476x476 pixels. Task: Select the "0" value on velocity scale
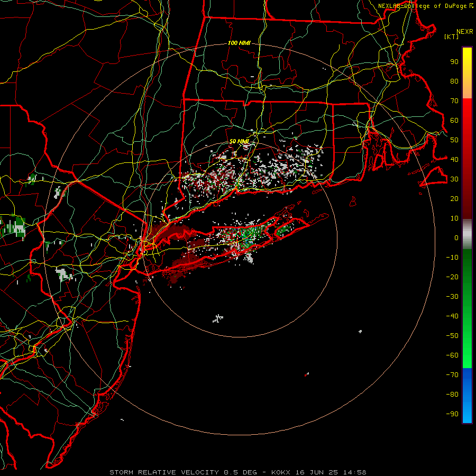pos(456,237)
